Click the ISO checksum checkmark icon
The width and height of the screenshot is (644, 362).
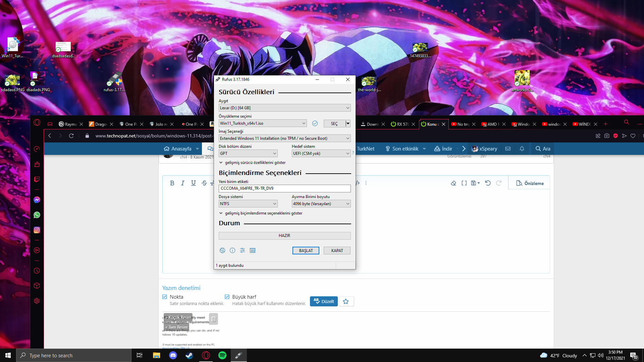coord(315,123)
